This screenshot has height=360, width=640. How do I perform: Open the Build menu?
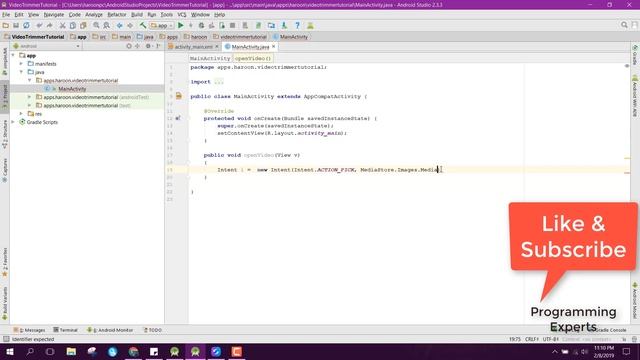[137, 15]
